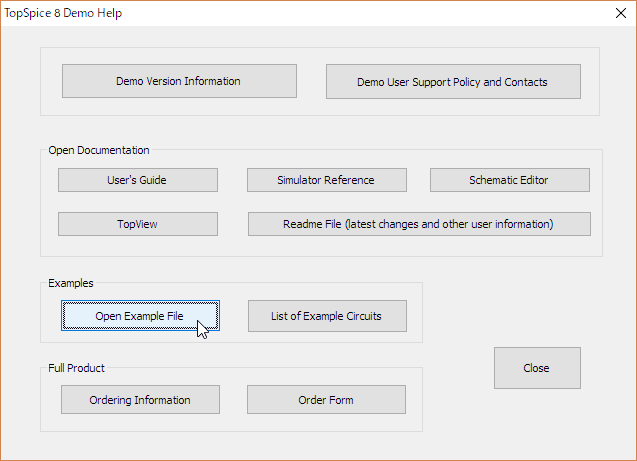This screenshot has width=637, height=461.
Task: Click the Full Product group label
Action: point(76,368)
